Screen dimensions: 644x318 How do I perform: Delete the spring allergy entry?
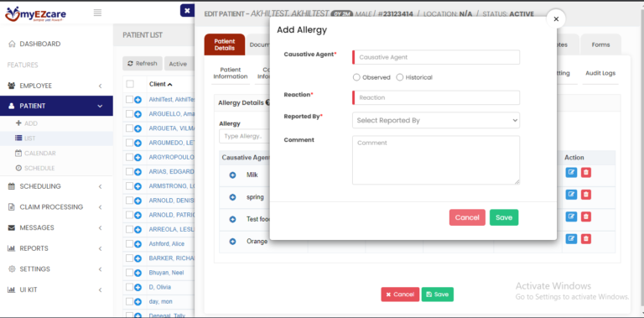coord(586,195)
